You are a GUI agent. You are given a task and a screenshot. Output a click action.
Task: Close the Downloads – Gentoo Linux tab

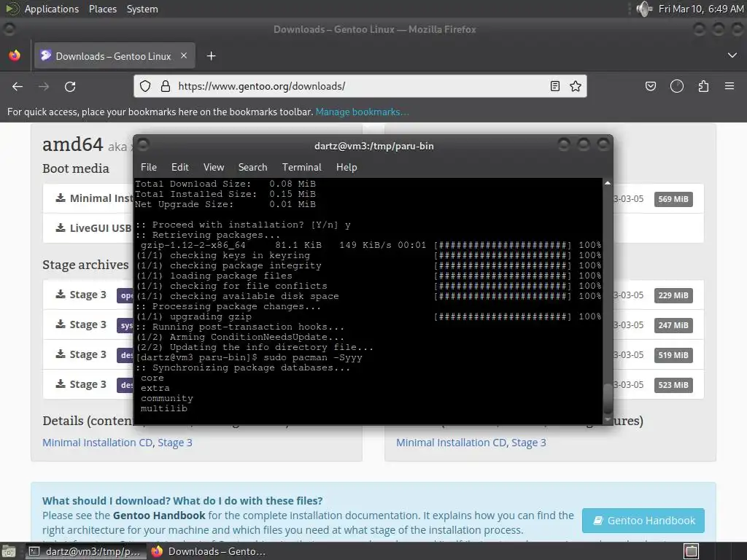(x=184, y=55)
